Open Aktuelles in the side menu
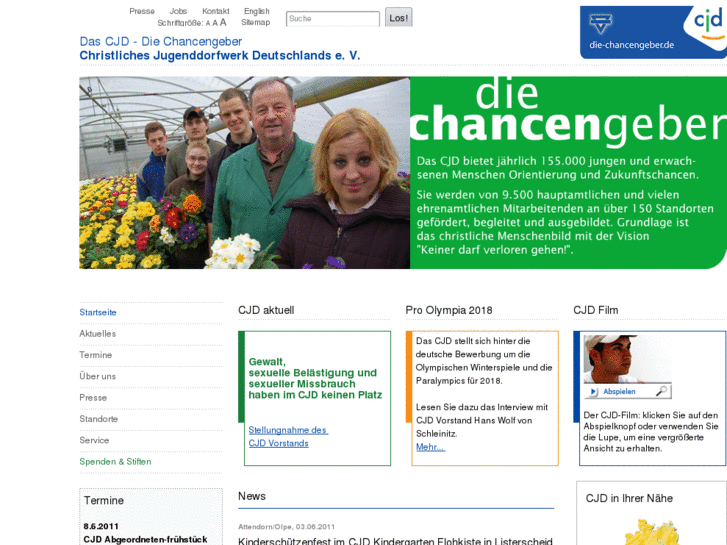 [x=97, y=334]
